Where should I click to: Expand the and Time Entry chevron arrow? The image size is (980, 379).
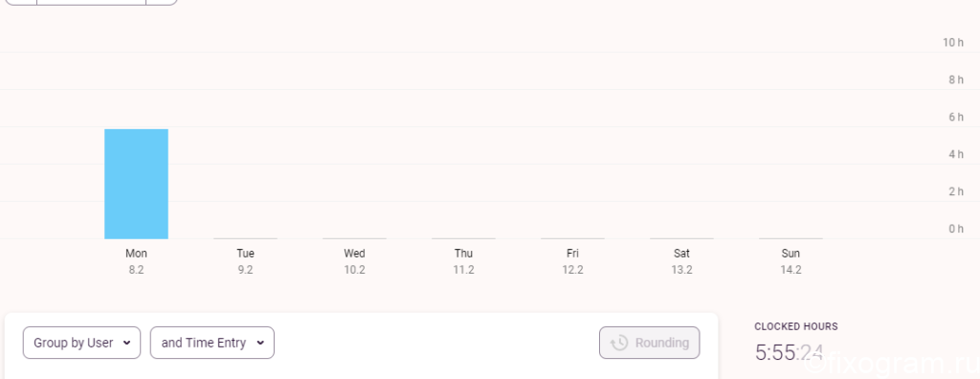260,343
